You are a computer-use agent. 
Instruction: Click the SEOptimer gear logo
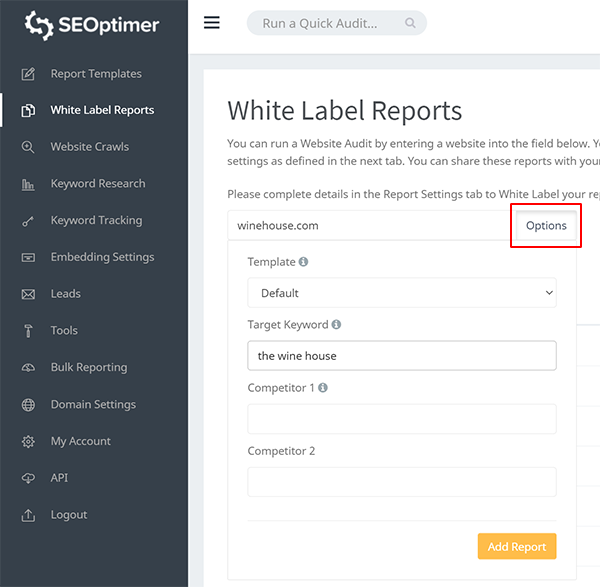39,25
